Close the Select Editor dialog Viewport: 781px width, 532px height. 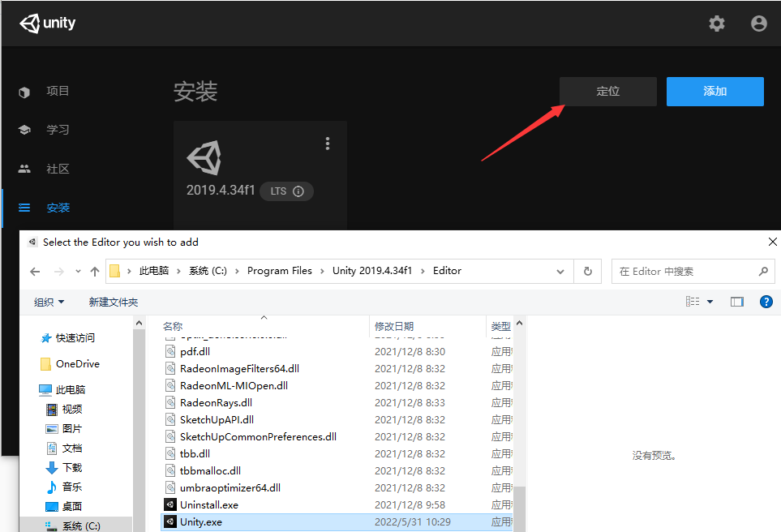click(772, 242)
